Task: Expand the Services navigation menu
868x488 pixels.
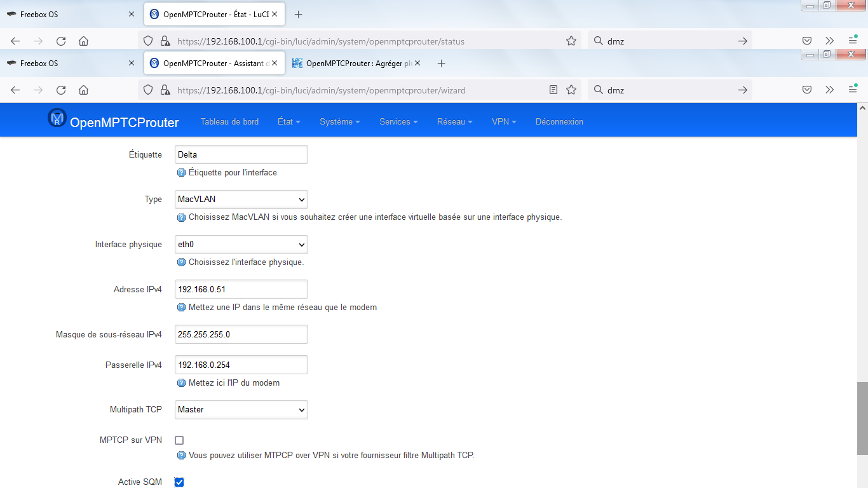Action: coord(398,122)
